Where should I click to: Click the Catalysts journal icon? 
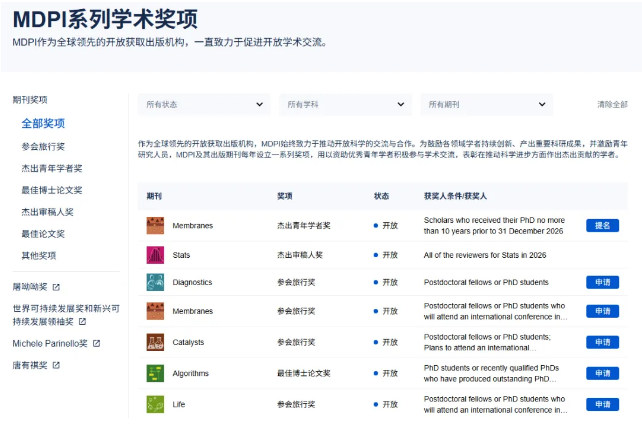click(155, 342)
